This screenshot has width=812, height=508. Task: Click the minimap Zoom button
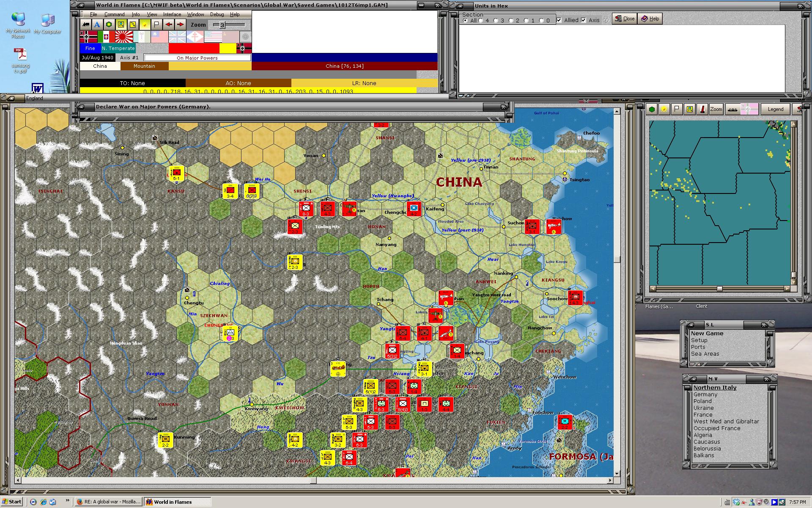coord(716,109)
